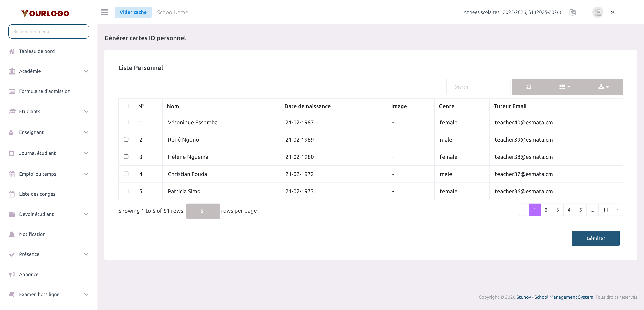The image size is (644, 310).
Task: Open rows per page dropdown
Action: pos(203,211)
